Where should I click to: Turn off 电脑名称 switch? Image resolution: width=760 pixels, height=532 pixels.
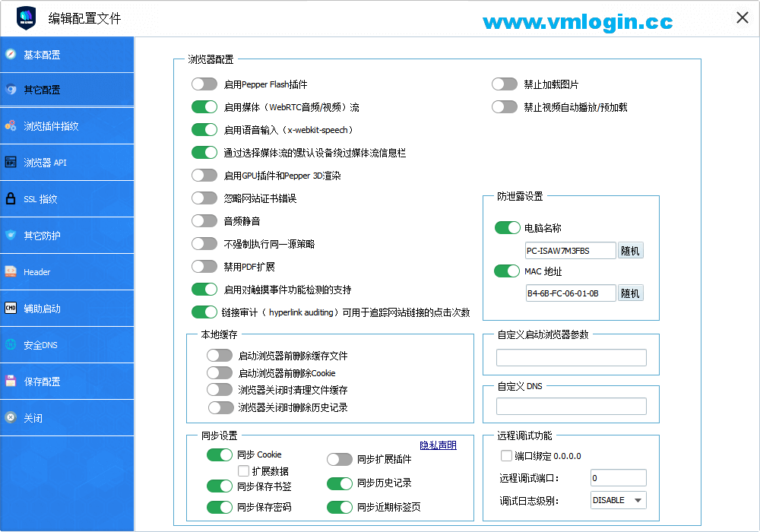(x=508, y=228)
